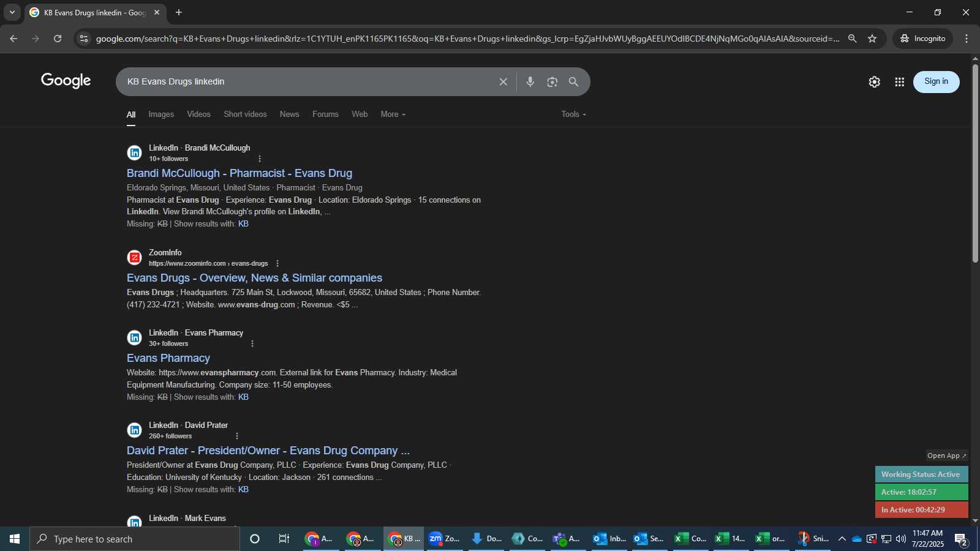Close the KB Evans Drugs linkedin tab

coord(157,12)
